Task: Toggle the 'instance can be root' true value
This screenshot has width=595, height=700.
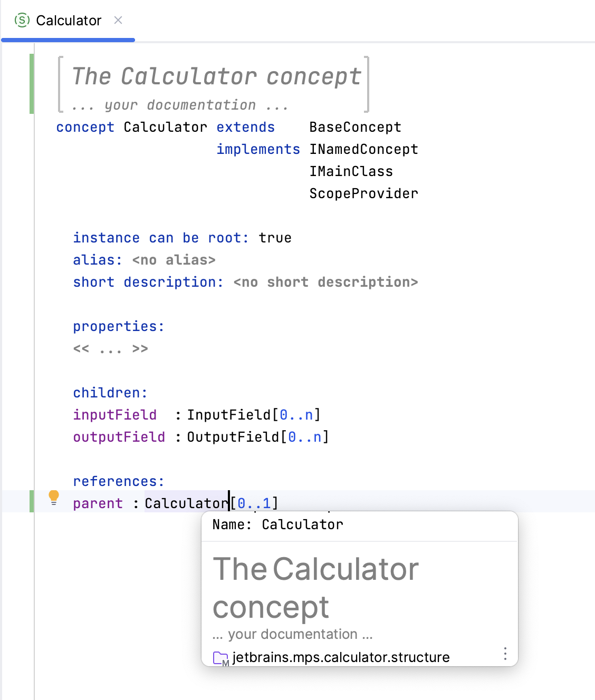Action: 275,238
